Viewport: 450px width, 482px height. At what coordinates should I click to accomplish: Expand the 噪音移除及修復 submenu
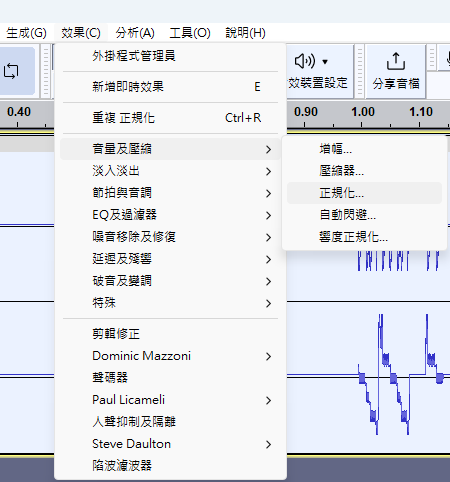click(x=170, y=237)
